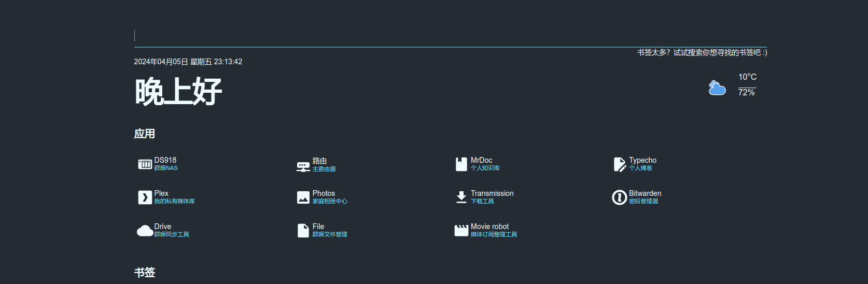
Task: Click the Plex chevron icon
Action: 145,197
